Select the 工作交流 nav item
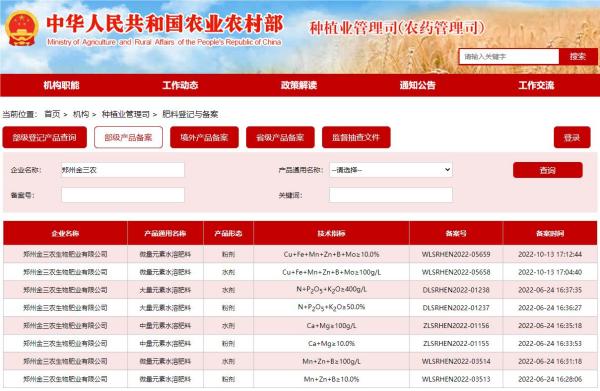The height and width of the screenshot is (391, 600). click(x=536, y=85)
